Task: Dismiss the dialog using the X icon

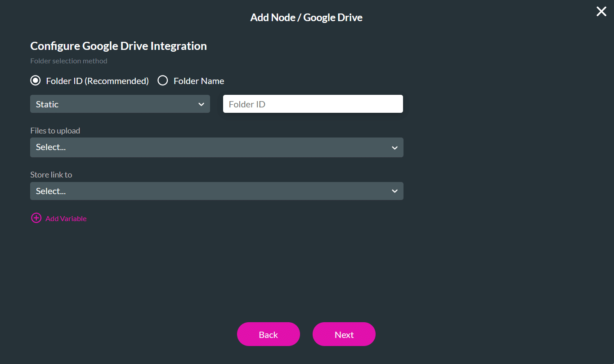Action: [601, 11]
